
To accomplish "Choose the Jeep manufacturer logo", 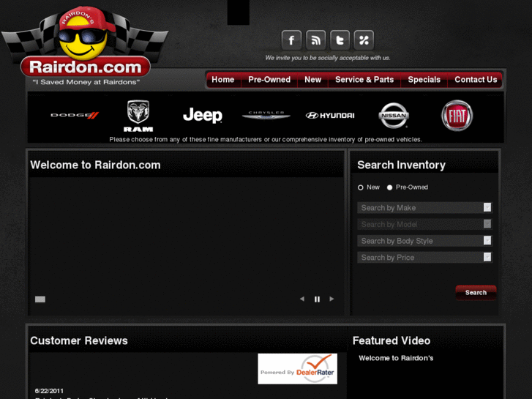I will pyautogui.click(x=203, y=115).
